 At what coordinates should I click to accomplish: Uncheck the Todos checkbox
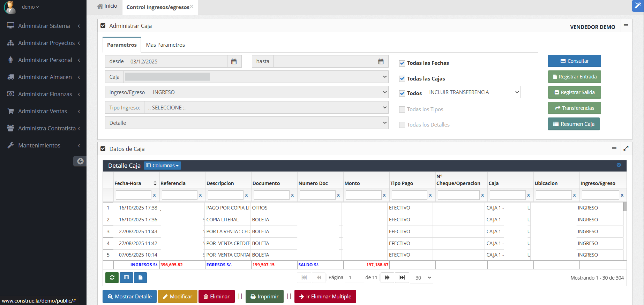402,93
